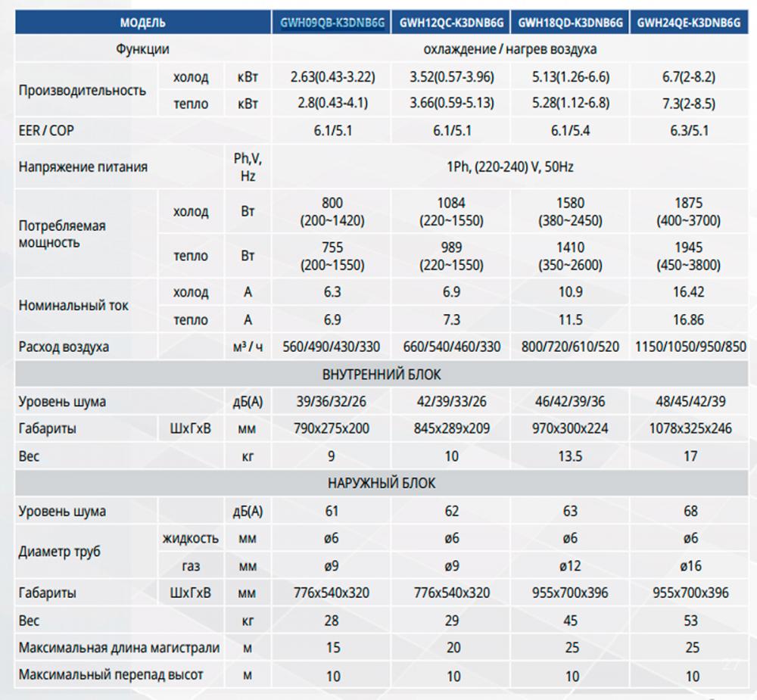Select the GWH24QE-K3DNB6G column header
Screen dimensions: 757x700
click(690, 23)
